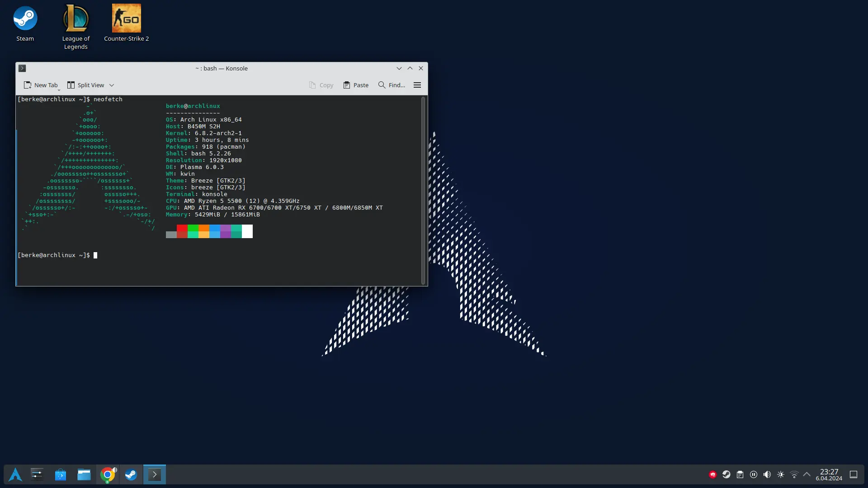This screenshot has height=488, width=868.
Task: Click the Peek at Desktop button
Action: coord(854,474)
